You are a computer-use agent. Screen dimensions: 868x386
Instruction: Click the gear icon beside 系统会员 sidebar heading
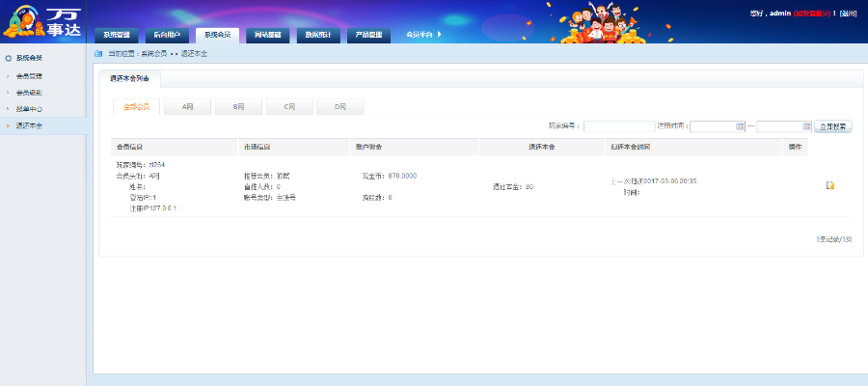[x=8, y=58]
